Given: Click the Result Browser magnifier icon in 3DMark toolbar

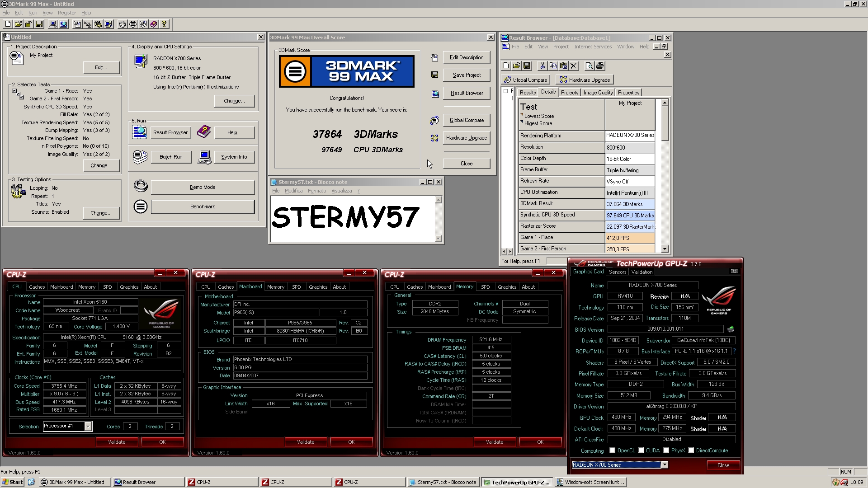Looking at the screenshot, I should click(63, 24).
